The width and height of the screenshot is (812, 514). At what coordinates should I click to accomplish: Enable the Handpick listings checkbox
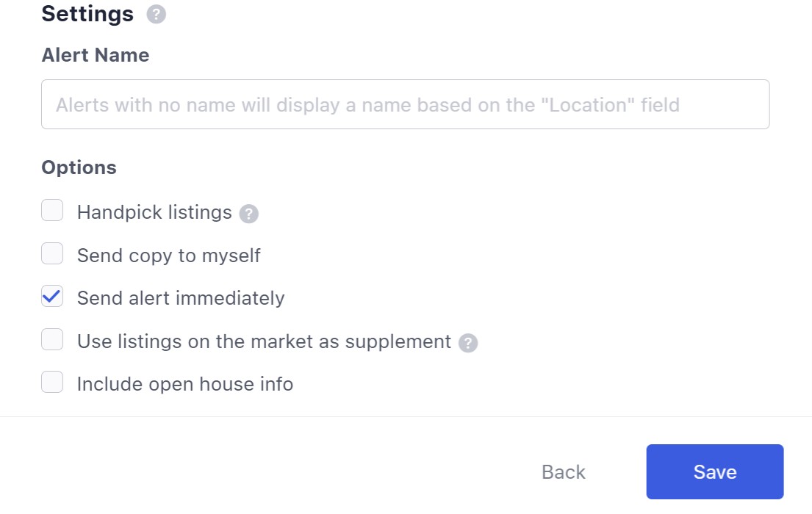click(52, 211)
